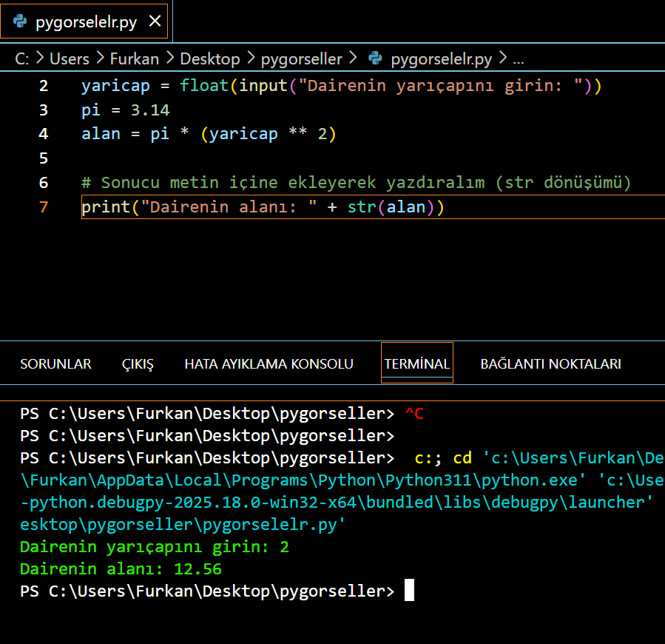The height and width of the screenshot is (644, 665).
Task: Click the Python icon on the editor tab
Action: point(19,21)
